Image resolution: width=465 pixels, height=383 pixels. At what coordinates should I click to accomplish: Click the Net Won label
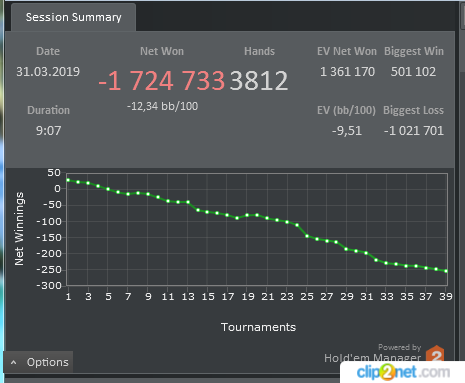162,51
